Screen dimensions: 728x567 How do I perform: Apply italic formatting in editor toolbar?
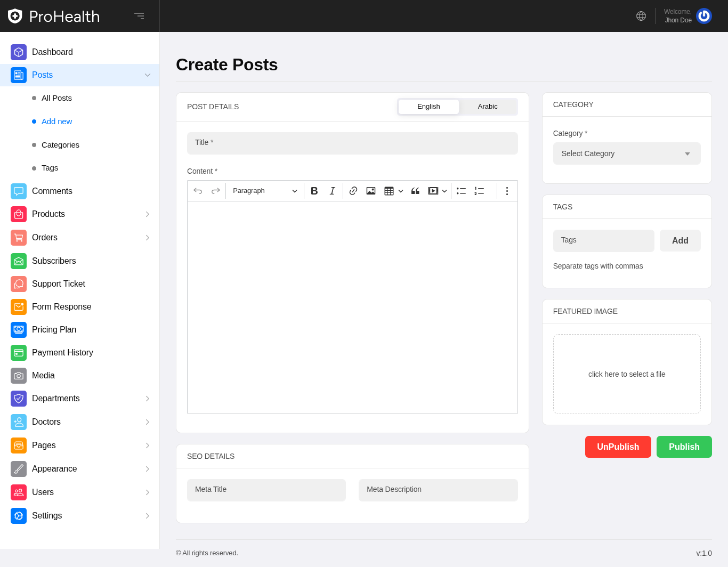[x=332, y=191]
